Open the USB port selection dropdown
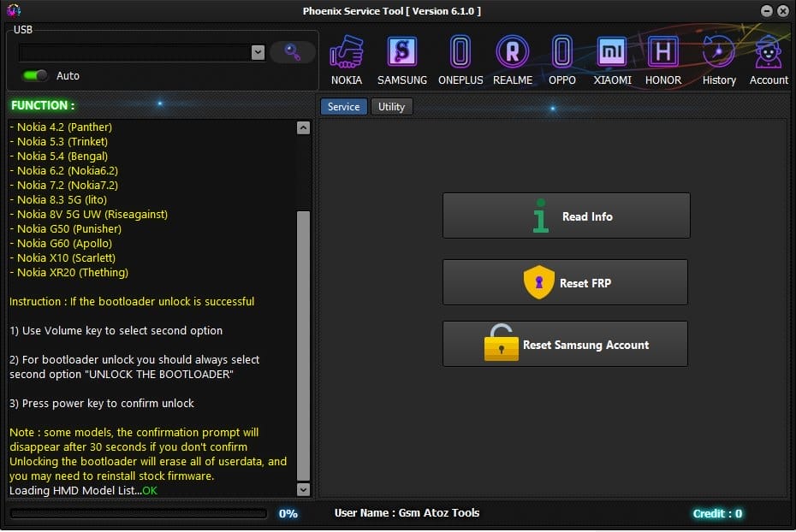Image resolution: width=796 pixels, height=532 pixels. (258, 52)
